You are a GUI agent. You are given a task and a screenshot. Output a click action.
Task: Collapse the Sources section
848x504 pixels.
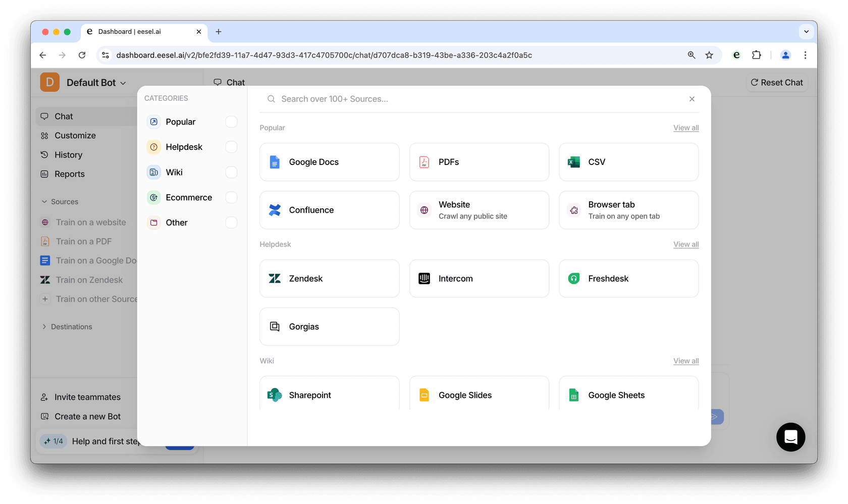(x=44, y=202)
